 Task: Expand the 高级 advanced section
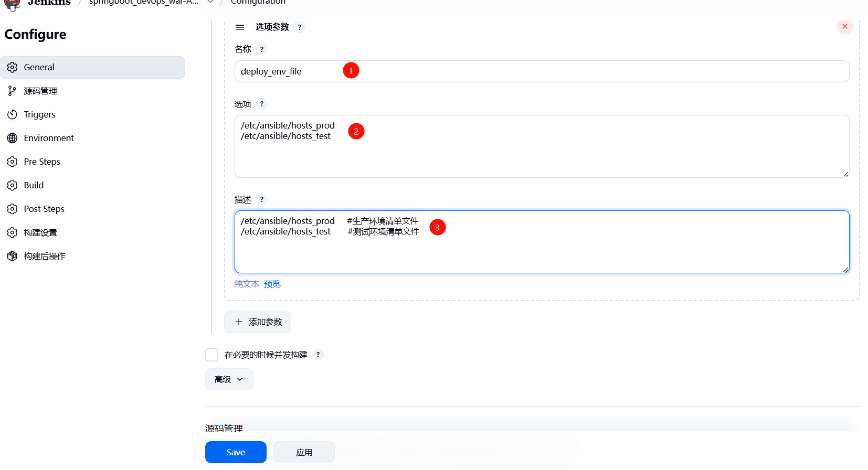229,379
